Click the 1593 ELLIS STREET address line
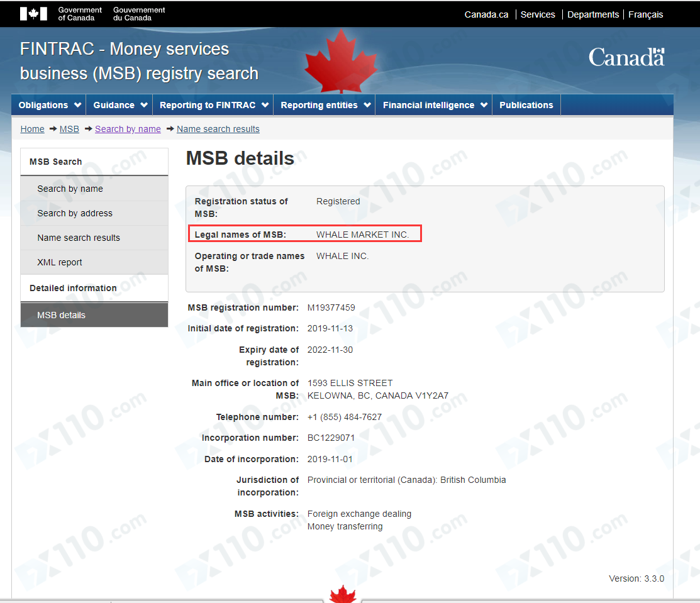 350,383
